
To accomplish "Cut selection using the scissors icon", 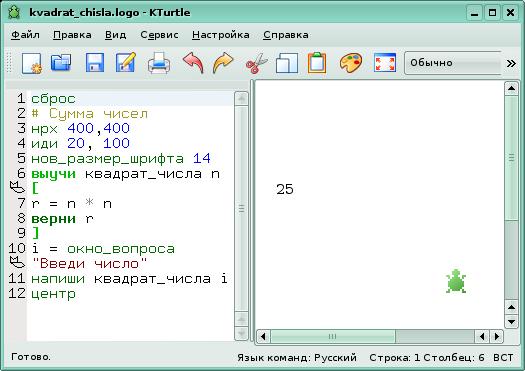I will pos(256,63).
